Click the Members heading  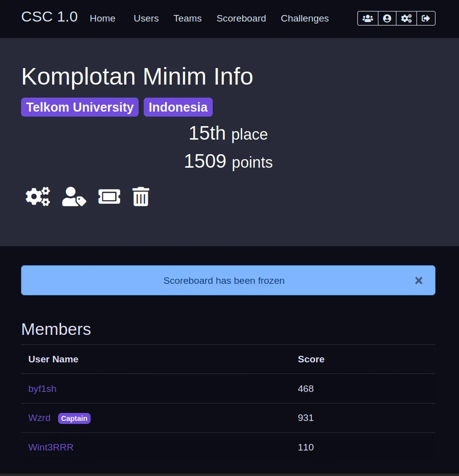(x=56, y=329)
